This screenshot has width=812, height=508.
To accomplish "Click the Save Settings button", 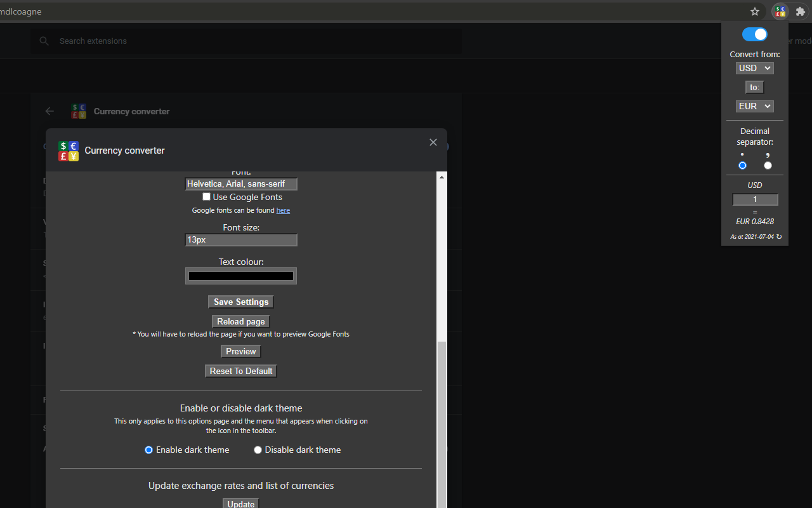I will click(x=241, y=302).
